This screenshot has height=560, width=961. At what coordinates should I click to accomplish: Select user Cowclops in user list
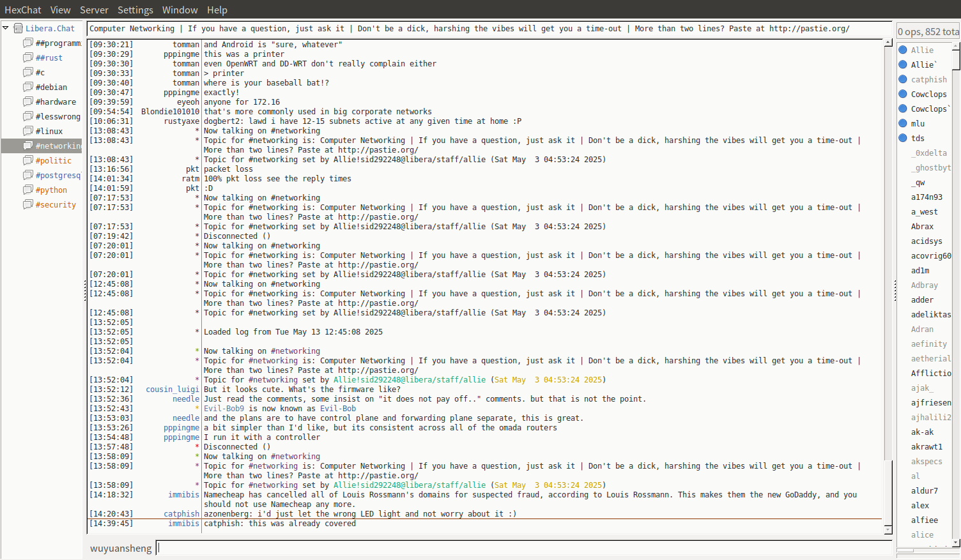click(x=928, y=94)
